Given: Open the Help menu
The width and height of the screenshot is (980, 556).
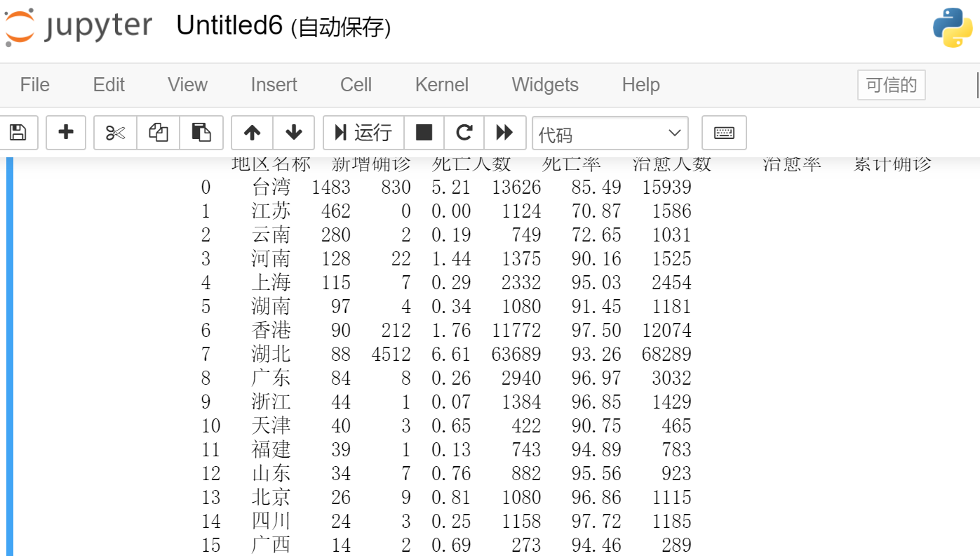Looking at the screenshot, I should [640, 85].
